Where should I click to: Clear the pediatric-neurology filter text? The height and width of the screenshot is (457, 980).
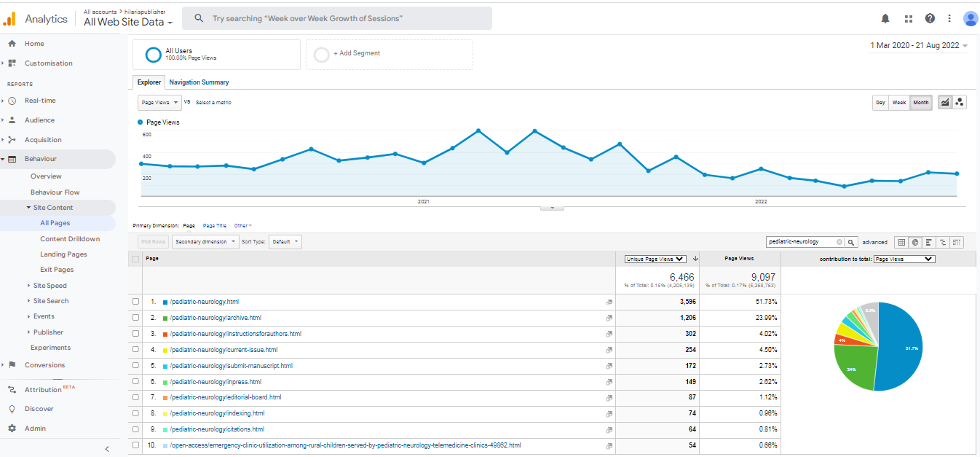pos(839,242)
